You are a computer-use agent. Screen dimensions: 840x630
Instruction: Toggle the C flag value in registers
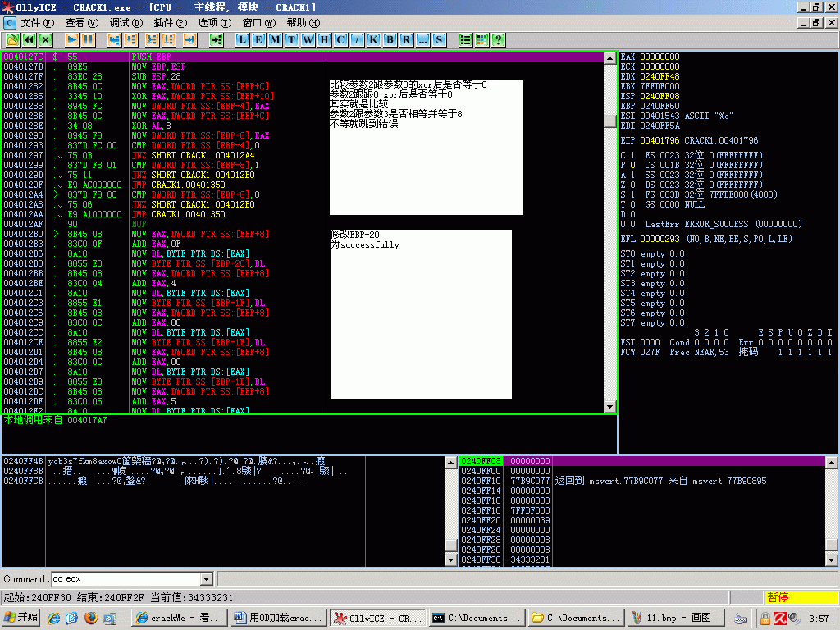632,155
